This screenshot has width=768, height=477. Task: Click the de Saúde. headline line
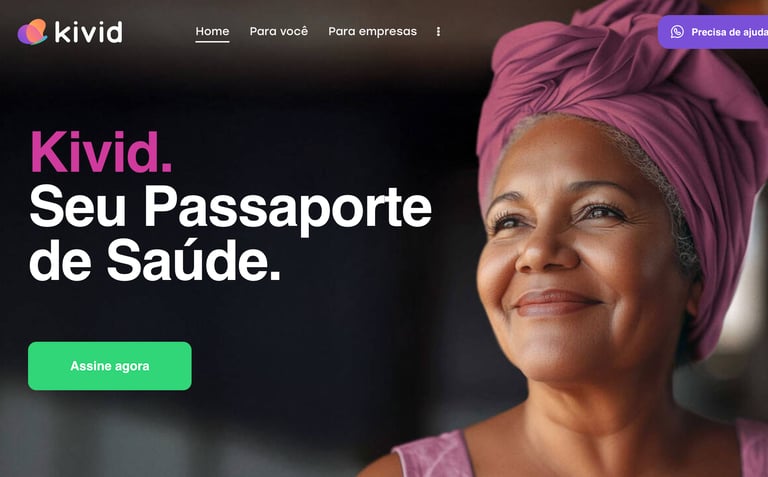coord(155,260)
